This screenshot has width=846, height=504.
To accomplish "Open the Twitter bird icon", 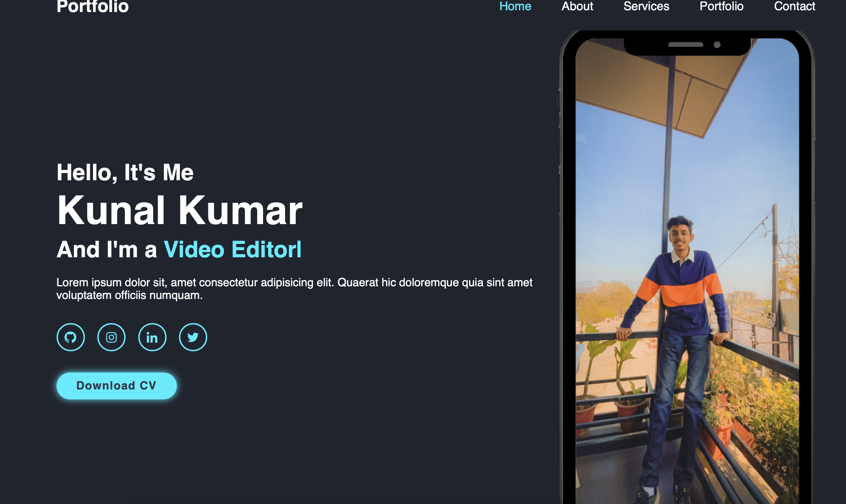I will [x=193, y=337].
